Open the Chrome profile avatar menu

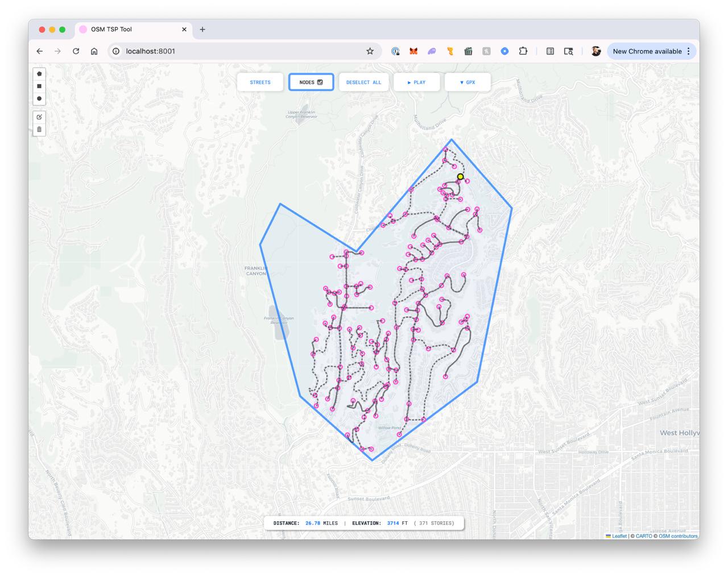(595, 51)
